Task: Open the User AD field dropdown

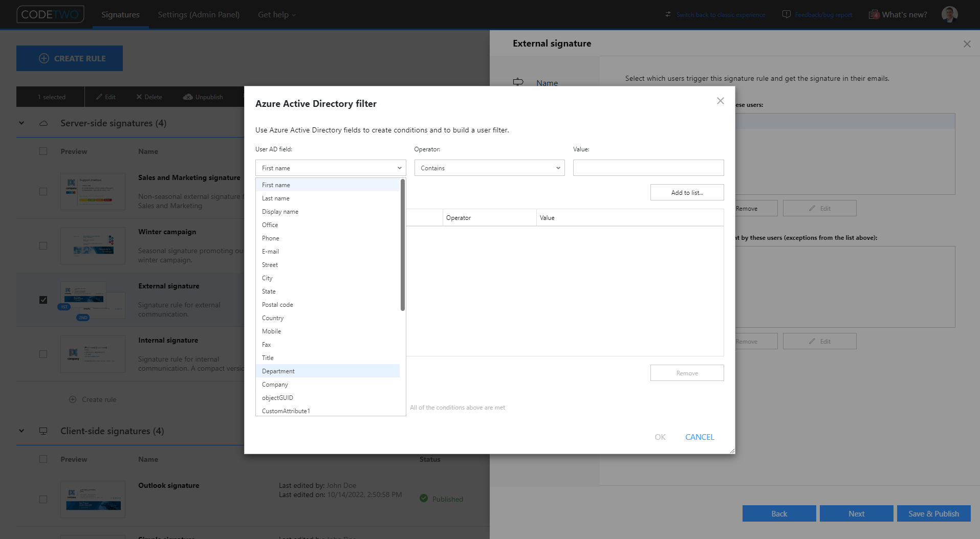Action: point(331,168)
